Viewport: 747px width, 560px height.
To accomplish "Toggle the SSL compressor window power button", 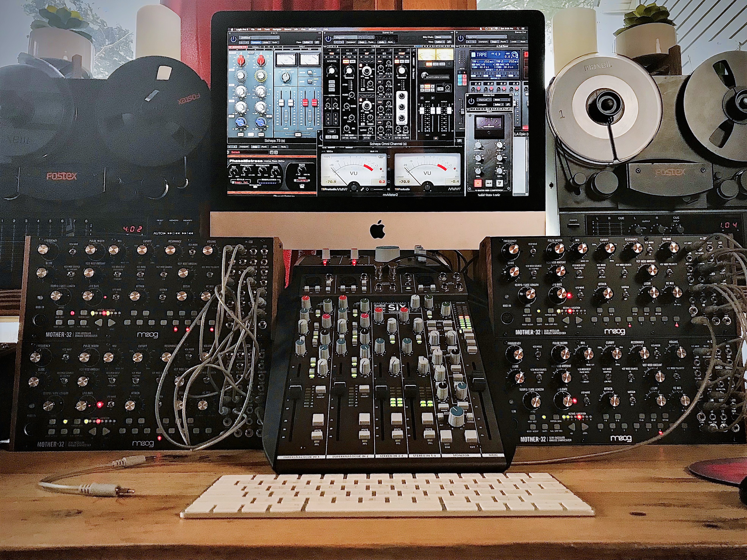I will tap(472, 102).
